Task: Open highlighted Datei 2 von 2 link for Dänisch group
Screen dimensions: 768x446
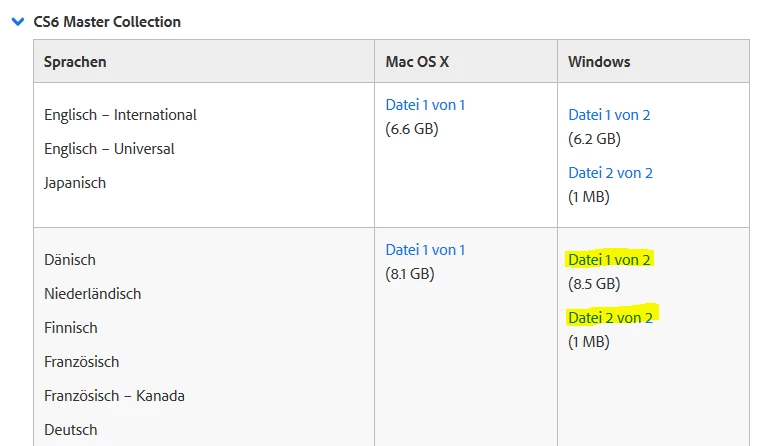Action: 610,318
